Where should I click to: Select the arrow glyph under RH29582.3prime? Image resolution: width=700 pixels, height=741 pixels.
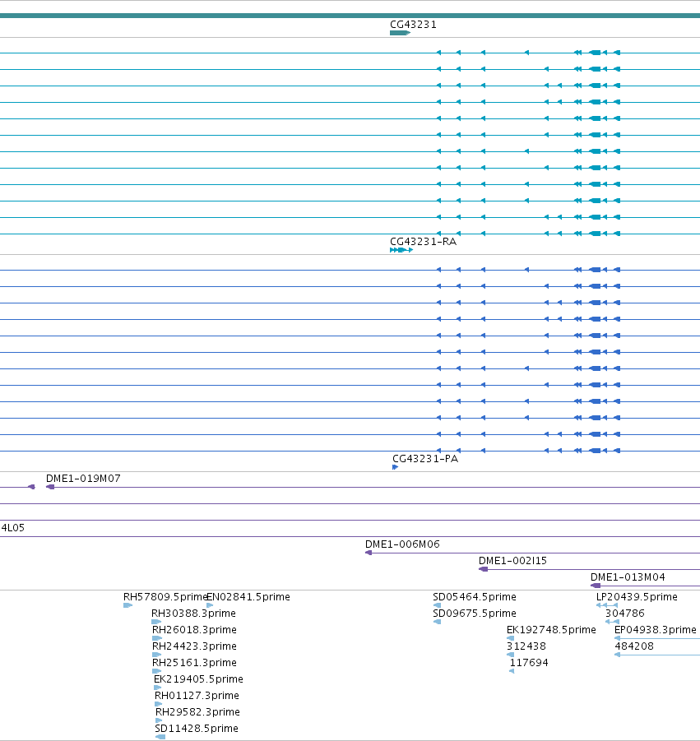coord(159,721)
